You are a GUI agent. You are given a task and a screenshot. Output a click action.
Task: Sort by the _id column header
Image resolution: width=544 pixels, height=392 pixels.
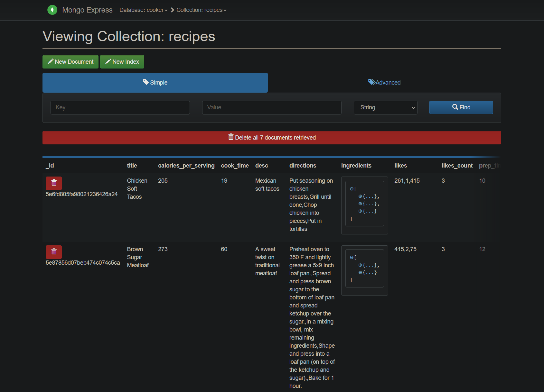pyautogui.click(x=50, y=166)
